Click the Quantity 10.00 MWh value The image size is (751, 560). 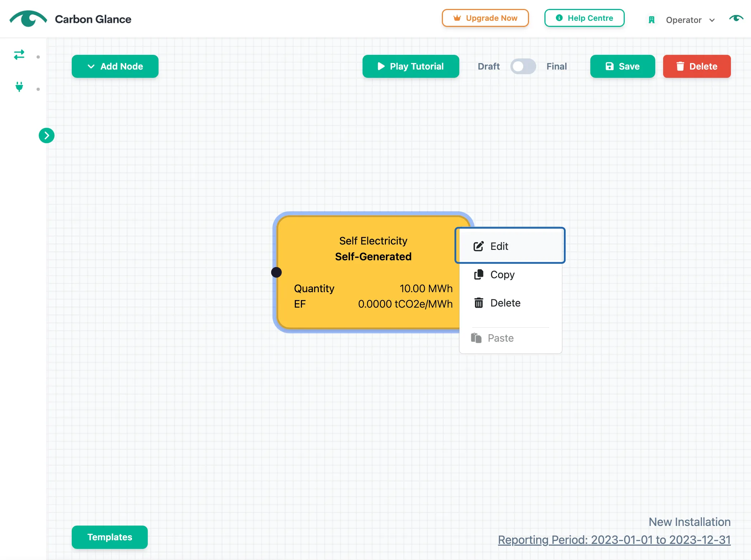point(426,288)
